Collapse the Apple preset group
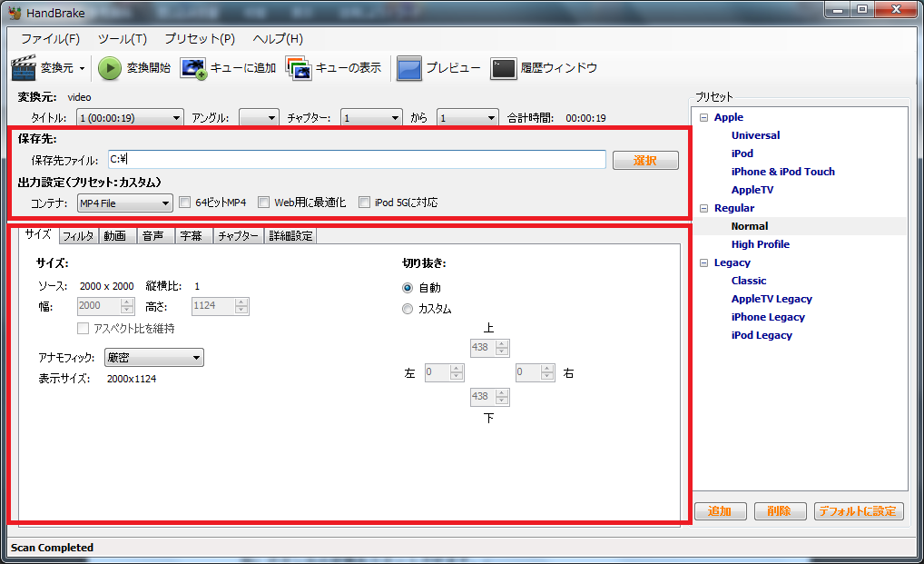Image resolution: width=924 pixels, height=564 pixels. coord(703,117)
